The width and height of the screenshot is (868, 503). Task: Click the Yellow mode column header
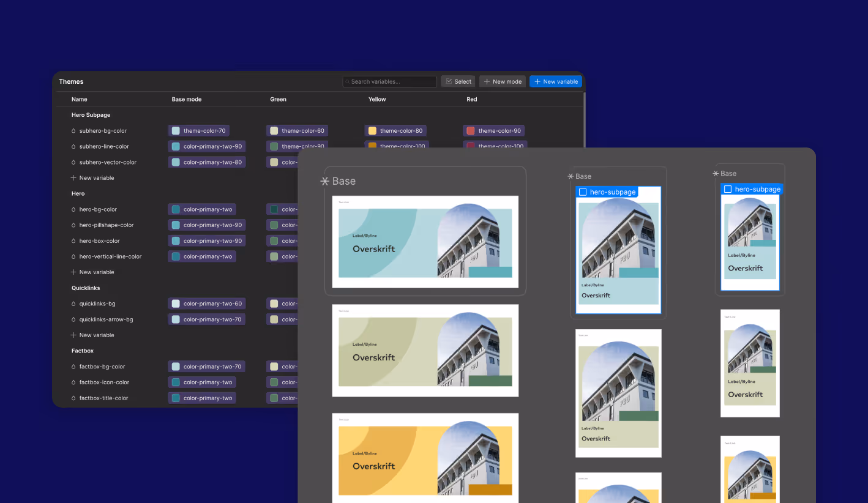tap(377, 99)
